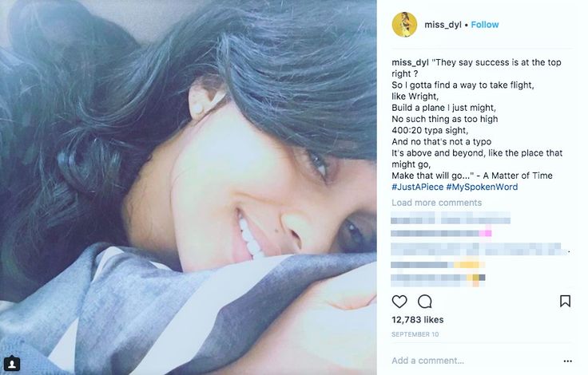Select the third blurred long comment
588x375 pixels.
pyautogui.click(x=480, y=249)
